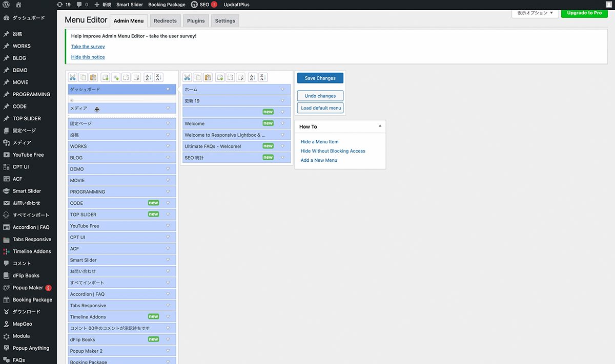The width and height of the screenshot is (615, 364).
Task: Click the Save Changes button
Action: 320,78
